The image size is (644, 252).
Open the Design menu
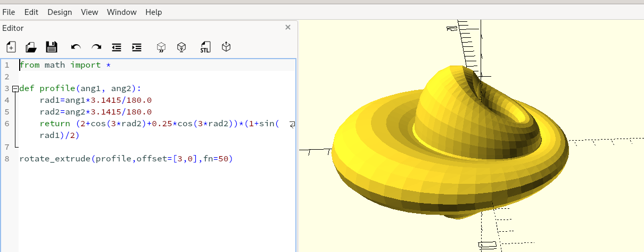pos(60,12)
